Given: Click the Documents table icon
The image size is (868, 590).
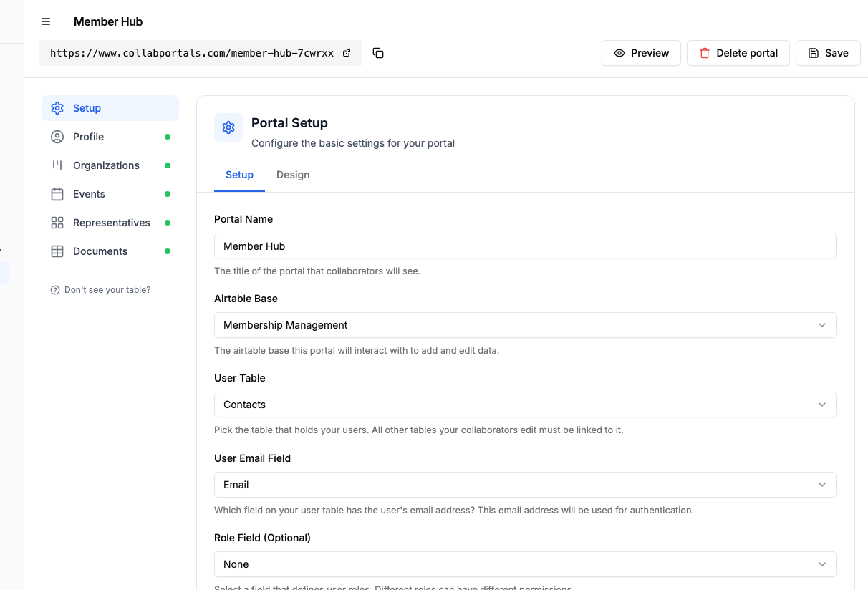Looking at the screenshot, I should click(57, 251).
